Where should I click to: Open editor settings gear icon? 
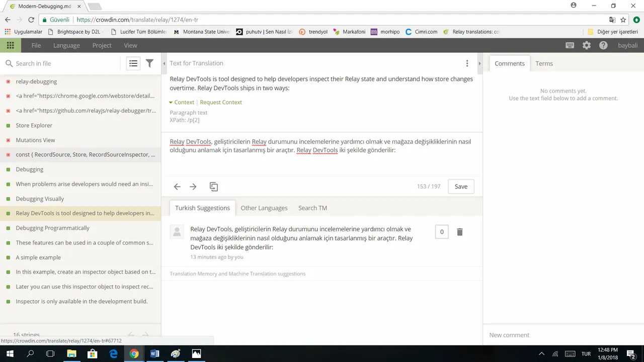(587, 45)
